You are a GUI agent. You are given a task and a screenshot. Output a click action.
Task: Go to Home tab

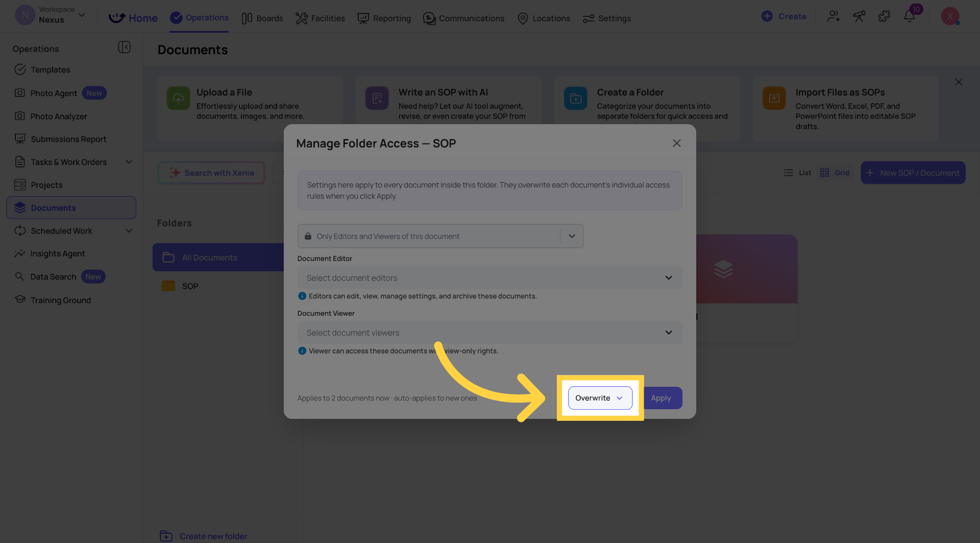tap(133, 18)
